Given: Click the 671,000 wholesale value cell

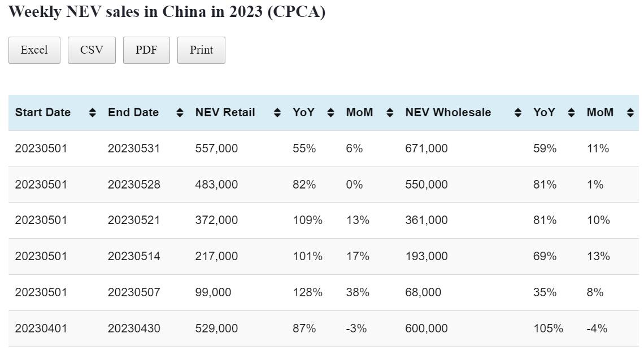Looking at the screenshot, I should pos(426,148).
